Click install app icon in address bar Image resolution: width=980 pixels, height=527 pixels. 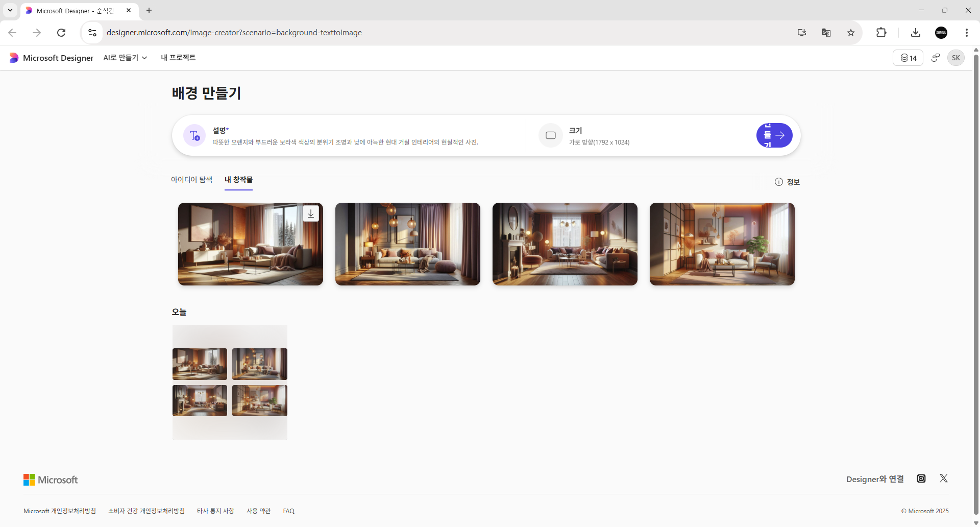coord(802,33)
